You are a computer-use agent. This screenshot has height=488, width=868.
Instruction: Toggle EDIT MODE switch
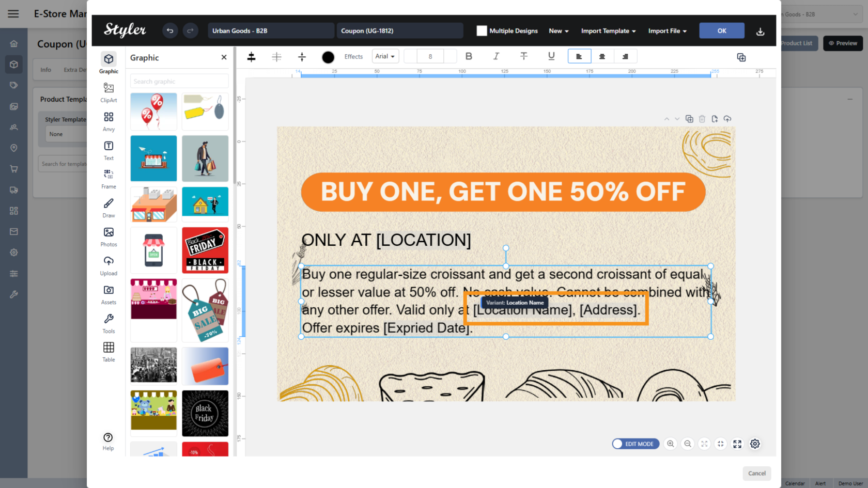click(636, 444)
